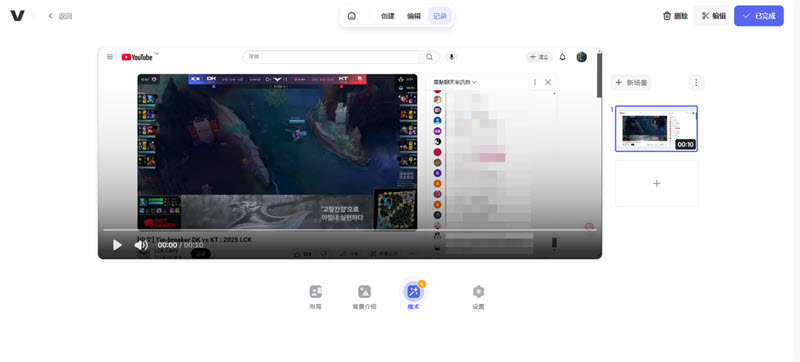800x362 pixels.
Task: Open the 设置 gear settings
Action: pyautogui.click(x=478, y=297)
